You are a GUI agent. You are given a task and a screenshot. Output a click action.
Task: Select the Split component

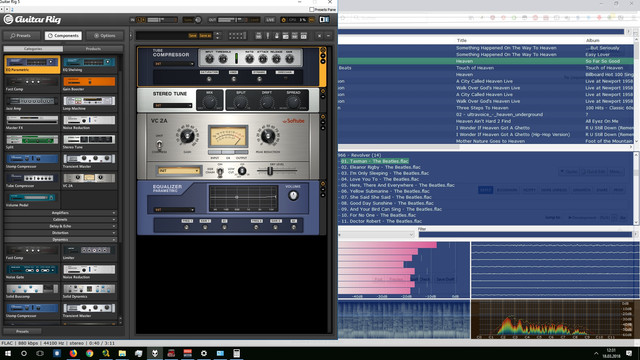tap(32, 142)
